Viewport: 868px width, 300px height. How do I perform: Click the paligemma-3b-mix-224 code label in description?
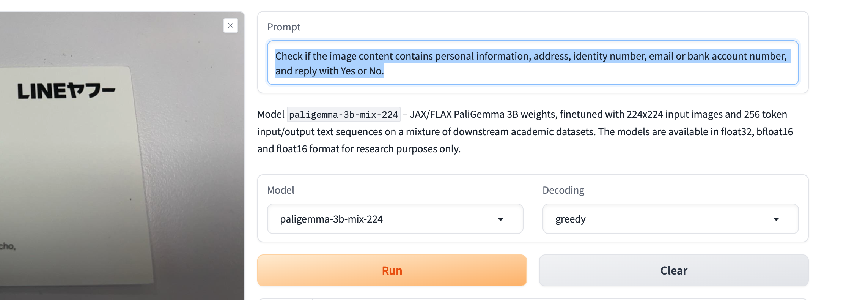tap(343, 115)
